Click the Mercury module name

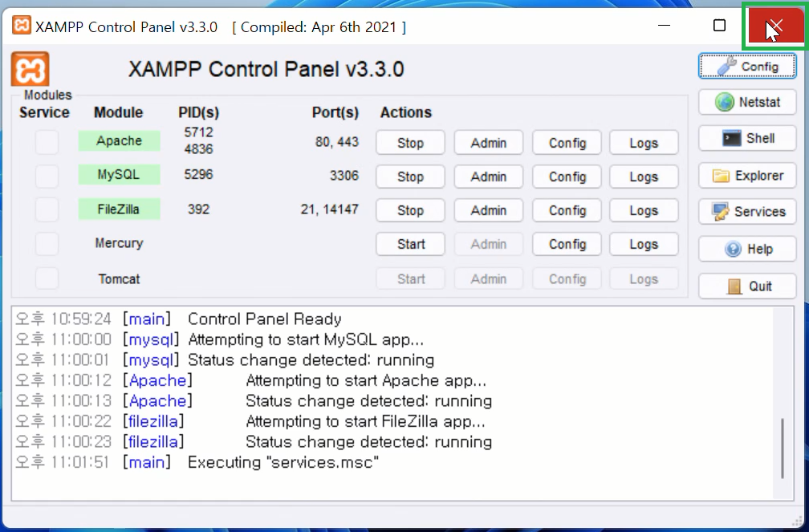[x=119, y=243]
